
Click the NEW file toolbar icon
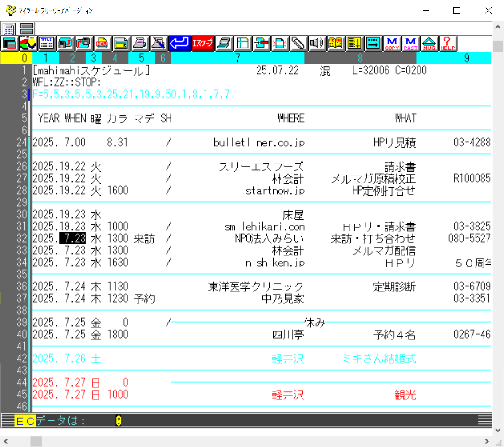pyautogui.click(x=102, y=43)
